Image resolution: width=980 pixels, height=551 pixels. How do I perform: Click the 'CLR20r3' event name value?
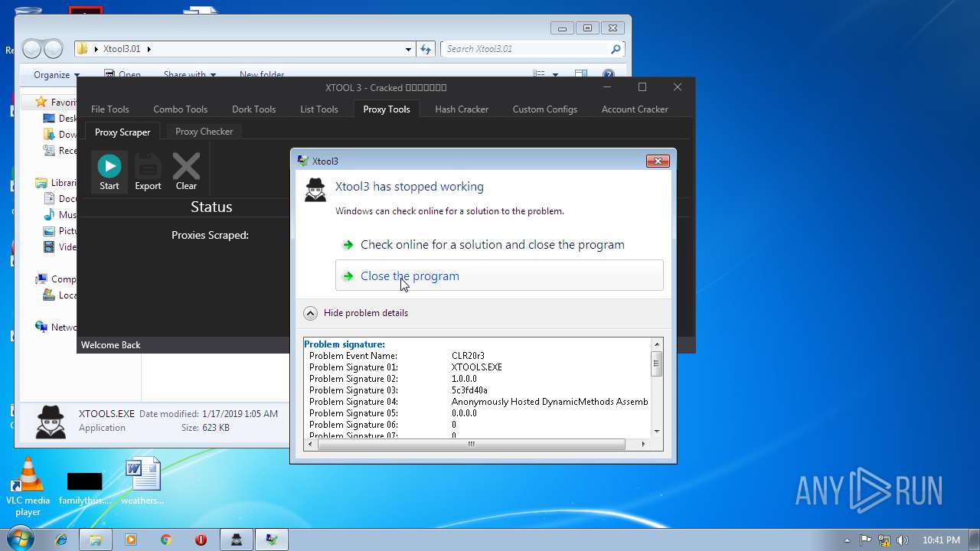468,356
